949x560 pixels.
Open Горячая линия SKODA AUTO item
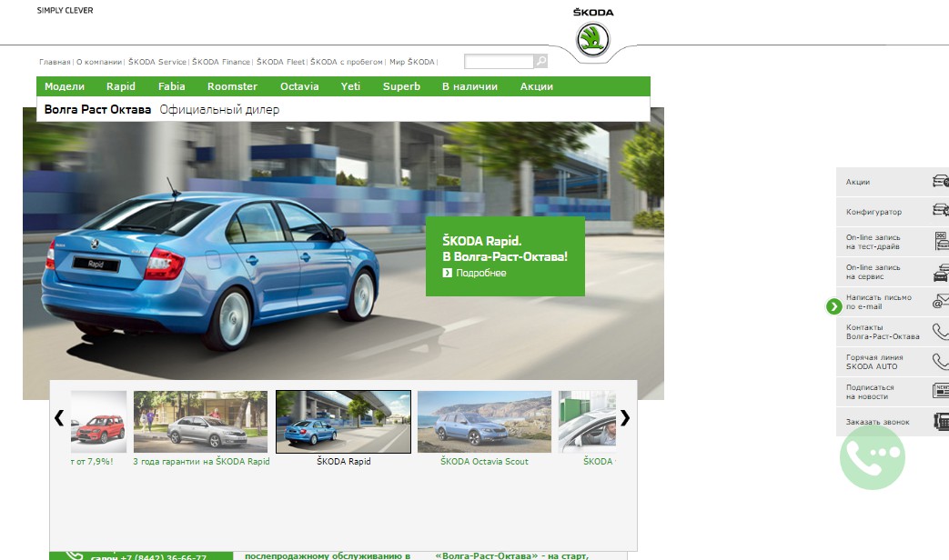point(892,362)
